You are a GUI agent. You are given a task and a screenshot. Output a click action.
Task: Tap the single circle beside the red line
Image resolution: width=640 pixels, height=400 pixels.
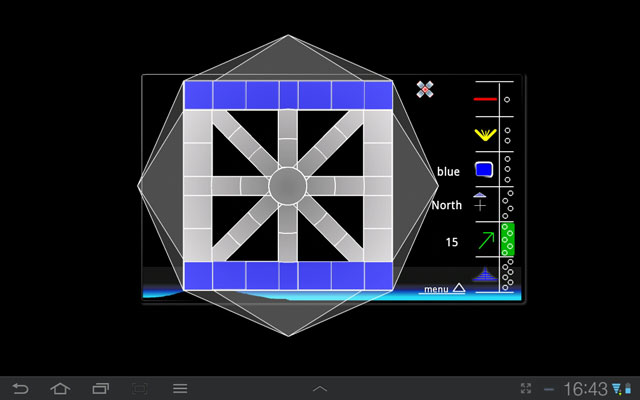(x=507, y=100)
